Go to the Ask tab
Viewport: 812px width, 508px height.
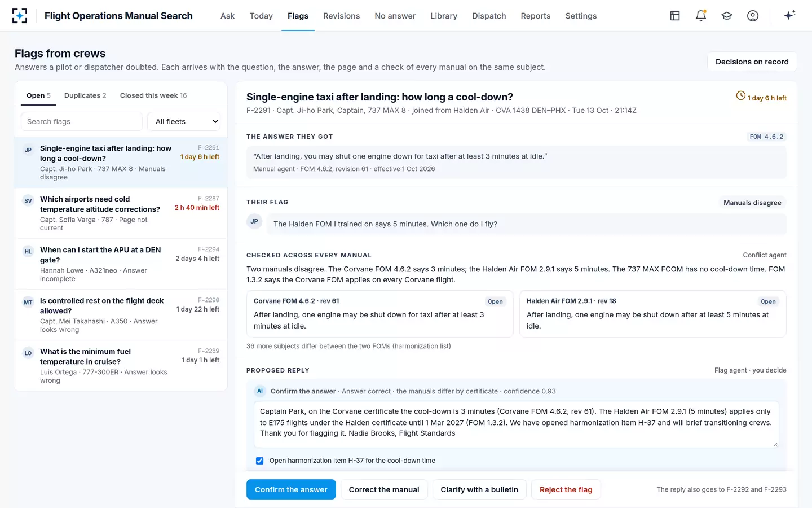pos(227,16)
